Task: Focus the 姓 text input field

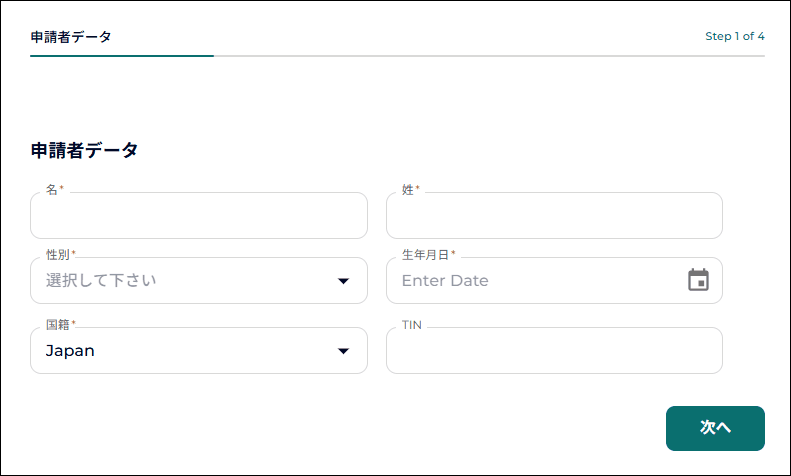Action: (554, 217)
